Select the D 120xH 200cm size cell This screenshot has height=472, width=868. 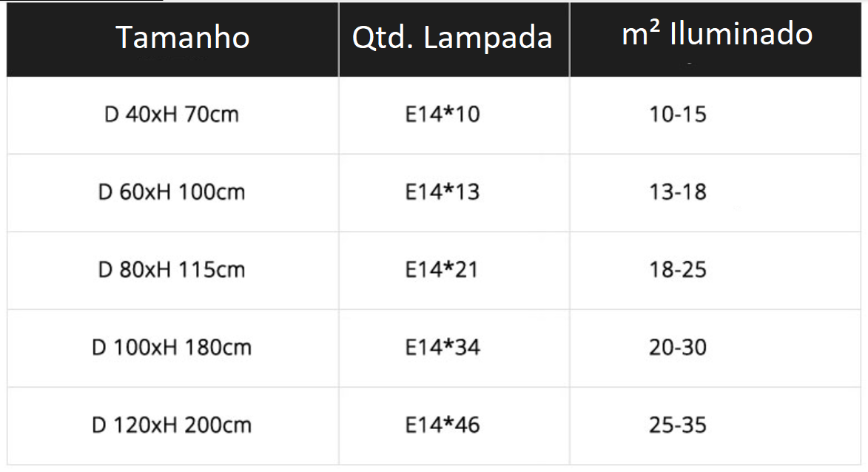(172, 425)
